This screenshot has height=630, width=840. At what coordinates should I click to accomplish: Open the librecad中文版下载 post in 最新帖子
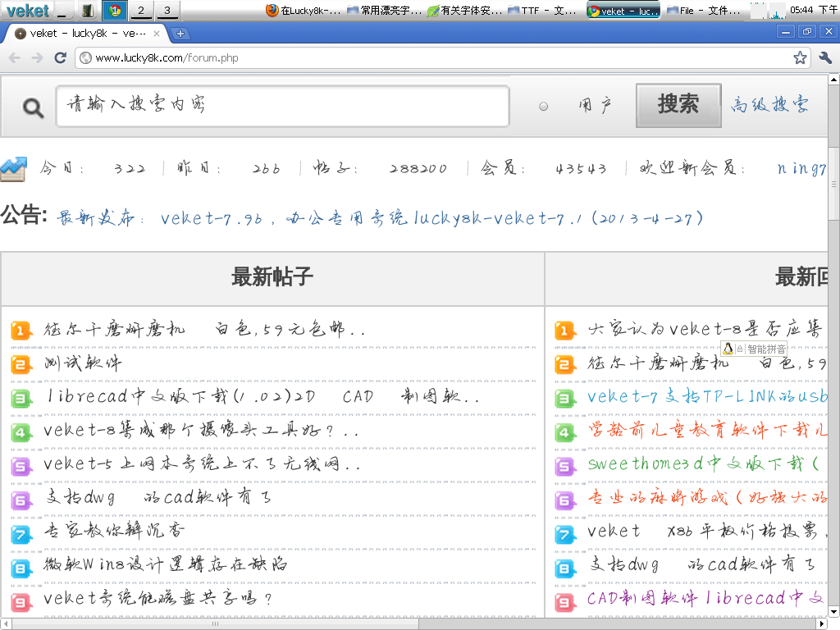[262, 396]
